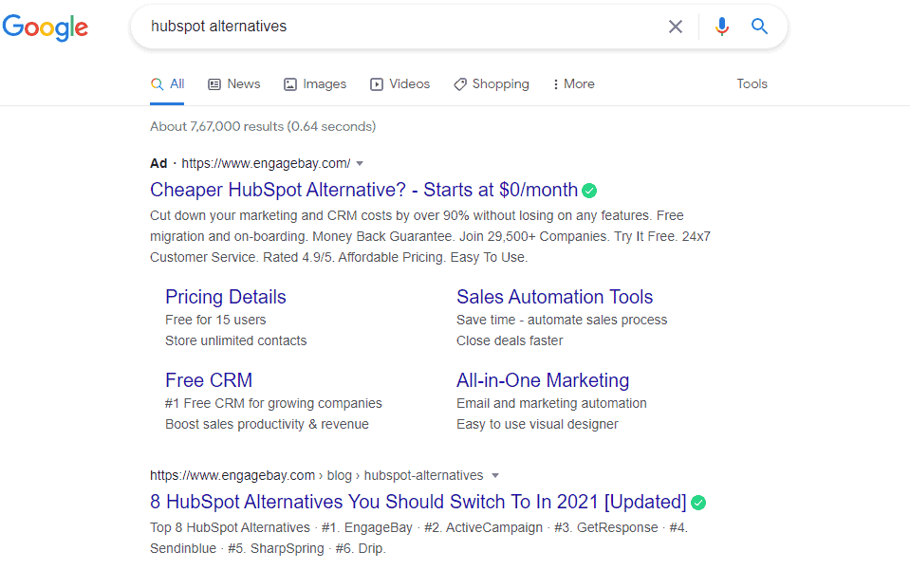The width and height of the screenshot is (910, 588).
Task: Open the dropdown arrow next to the ad URL
Action: pos(360,163)
